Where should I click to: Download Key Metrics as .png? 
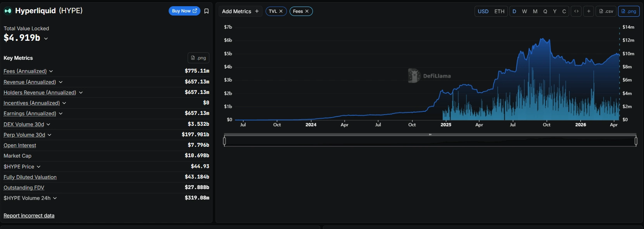(199, 58)
